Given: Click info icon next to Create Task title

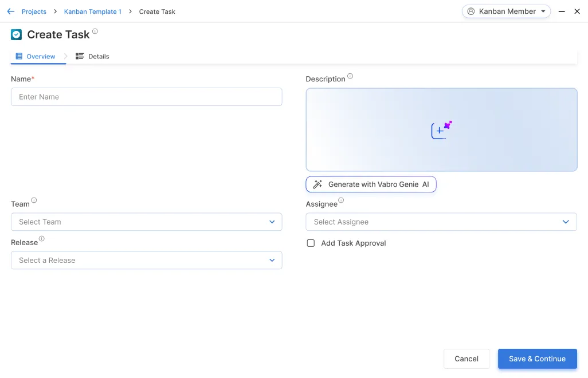Looking at the screenshot, I should pyautogui.click(x=95, y=31).
